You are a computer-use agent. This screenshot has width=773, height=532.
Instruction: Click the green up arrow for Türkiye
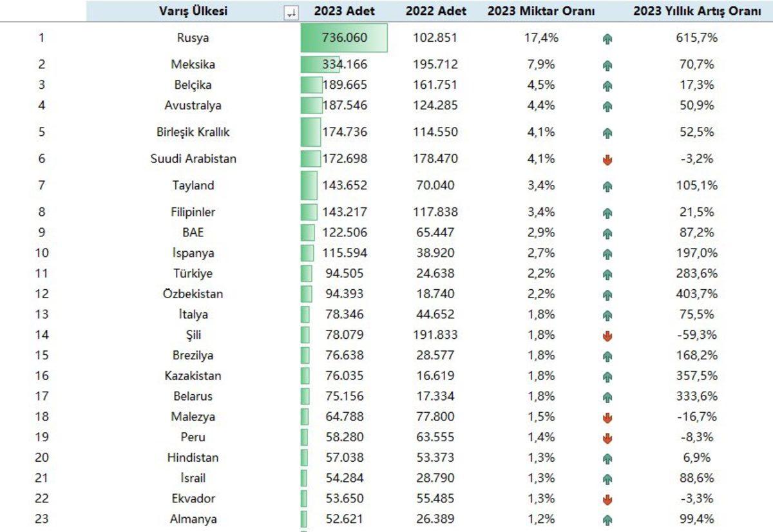point(607,274)
